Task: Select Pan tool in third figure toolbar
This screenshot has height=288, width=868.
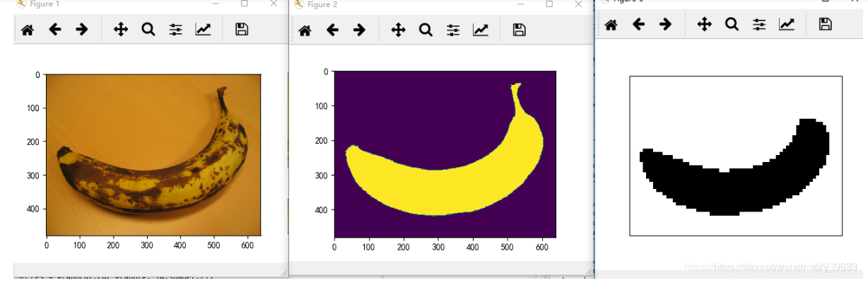Action: coord(704,25)
